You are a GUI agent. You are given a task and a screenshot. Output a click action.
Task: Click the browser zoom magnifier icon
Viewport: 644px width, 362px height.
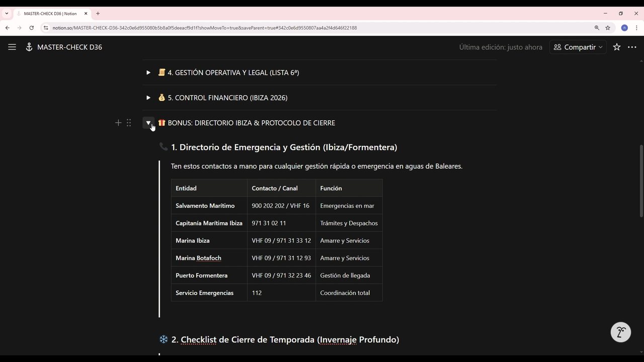[x=597, y=28]
